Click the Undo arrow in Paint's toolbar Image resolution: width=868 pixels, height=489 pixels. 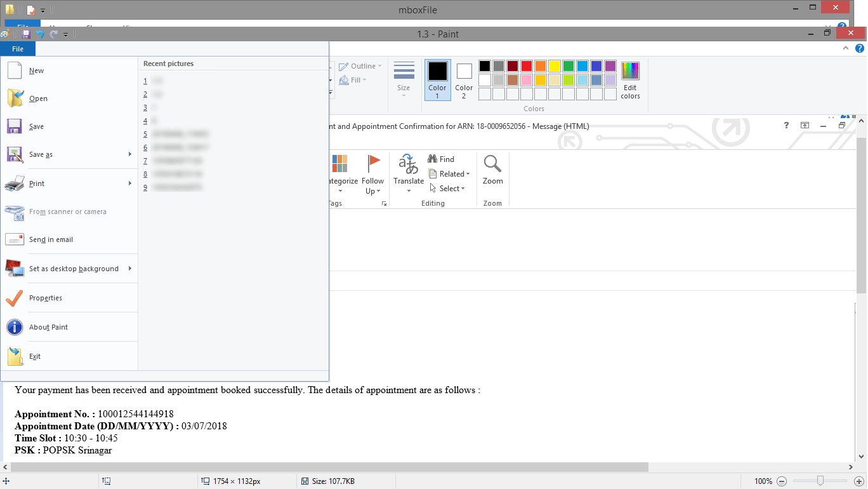click(41, 34)
